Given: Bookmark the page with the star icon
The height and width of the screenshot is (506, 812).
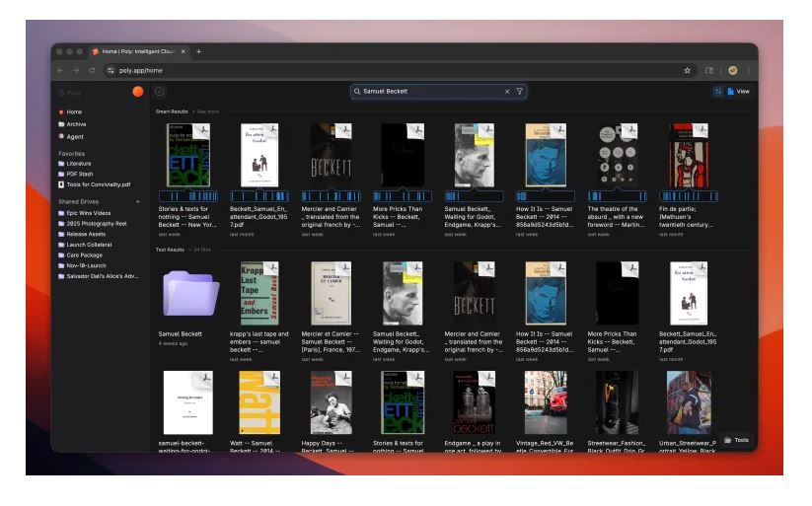Looking at the screenshot, I should click(x=688, y=70).
